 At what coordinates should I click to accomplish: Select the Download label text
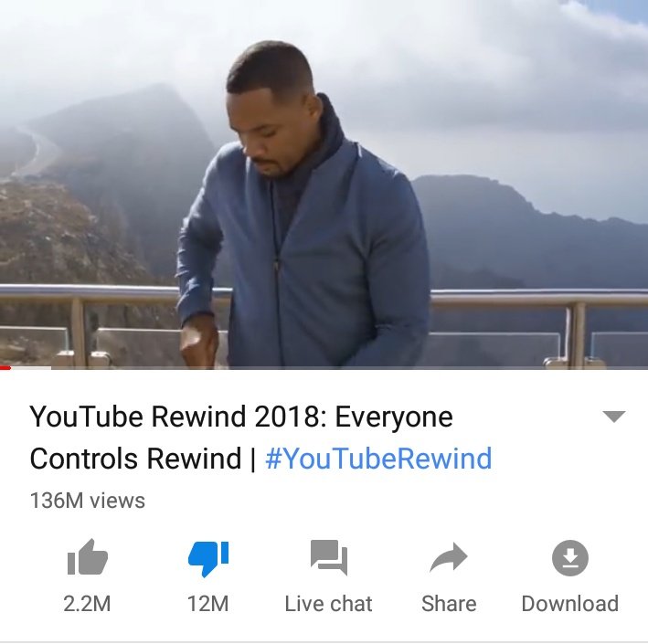[570, 604]
